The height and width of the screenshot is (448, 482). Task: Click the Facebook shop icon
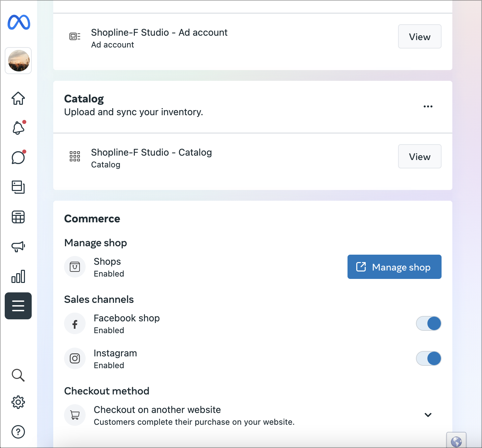point(75,323)
